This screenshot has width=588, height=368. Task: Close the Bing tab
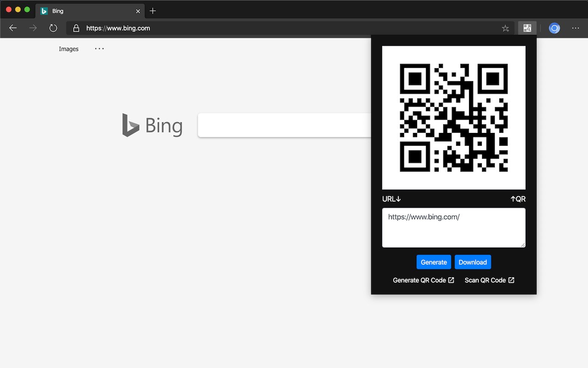[138, 11]
